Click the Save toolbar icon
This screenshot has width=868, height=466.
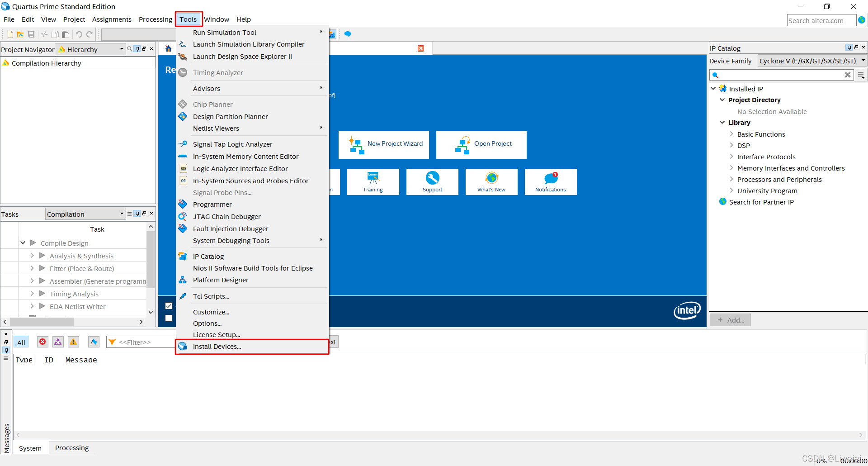(31, 34)
